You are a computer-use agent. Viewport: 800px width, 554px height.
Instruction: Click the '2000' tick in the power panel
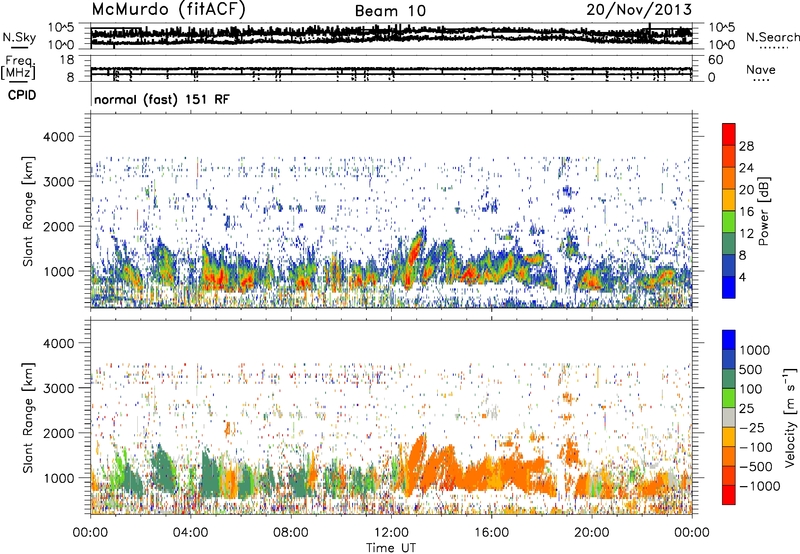click(x=58, y=226)
